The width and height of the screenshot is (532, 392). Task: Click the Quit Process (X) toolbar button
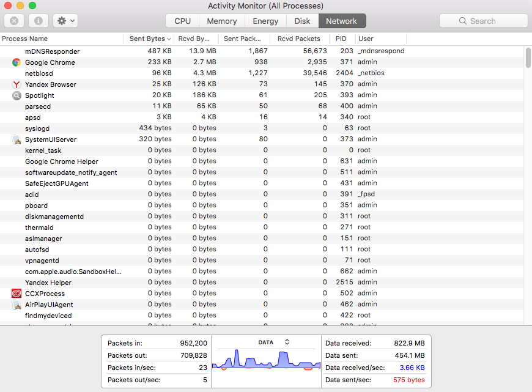tap(14, 21)
